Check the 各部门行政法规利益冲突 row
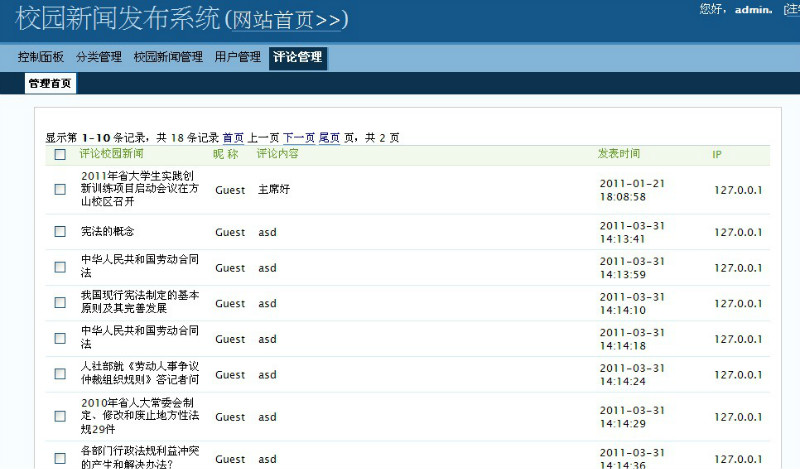The image size is (800, 469). pyautogui.click(x=60, y=458)
